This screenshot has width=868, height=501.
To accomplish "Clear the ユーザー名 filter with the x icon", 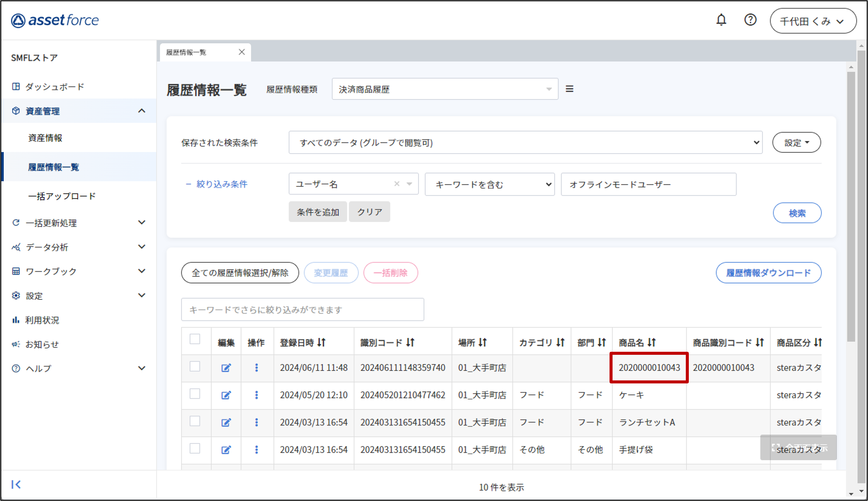I will (397, 184).
